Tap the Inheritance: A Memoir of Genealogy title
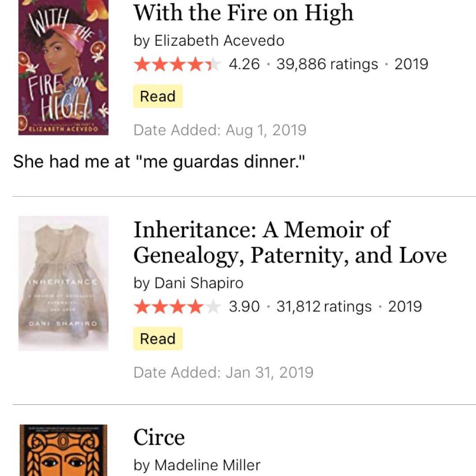Screen dimensions: 476x476 pyautogui.click(x=290, y=242)
